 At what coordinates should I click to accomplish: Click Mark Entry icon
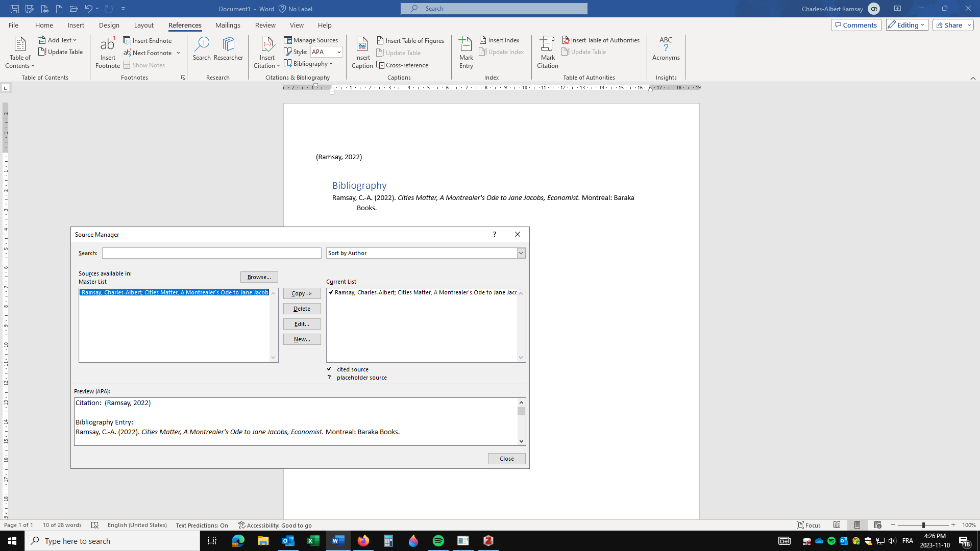point(466,53)
